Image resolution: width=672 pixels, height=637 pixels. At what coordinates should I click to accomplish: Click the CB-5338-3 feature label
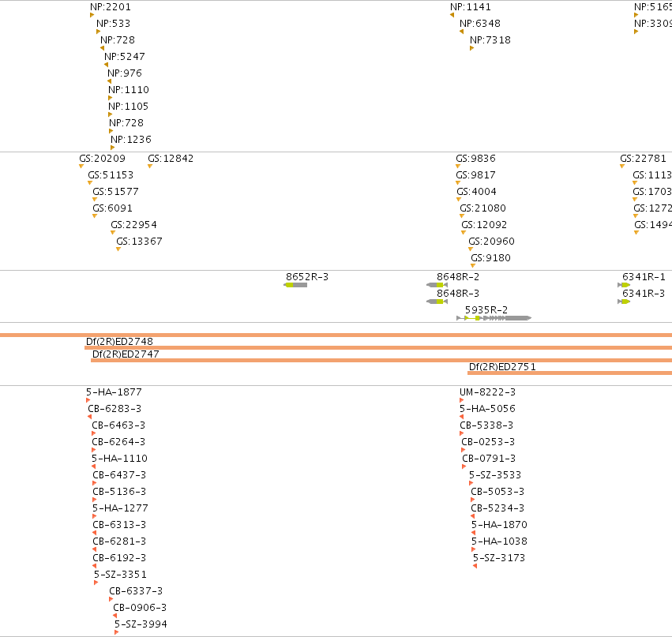[x=486, y=425]
